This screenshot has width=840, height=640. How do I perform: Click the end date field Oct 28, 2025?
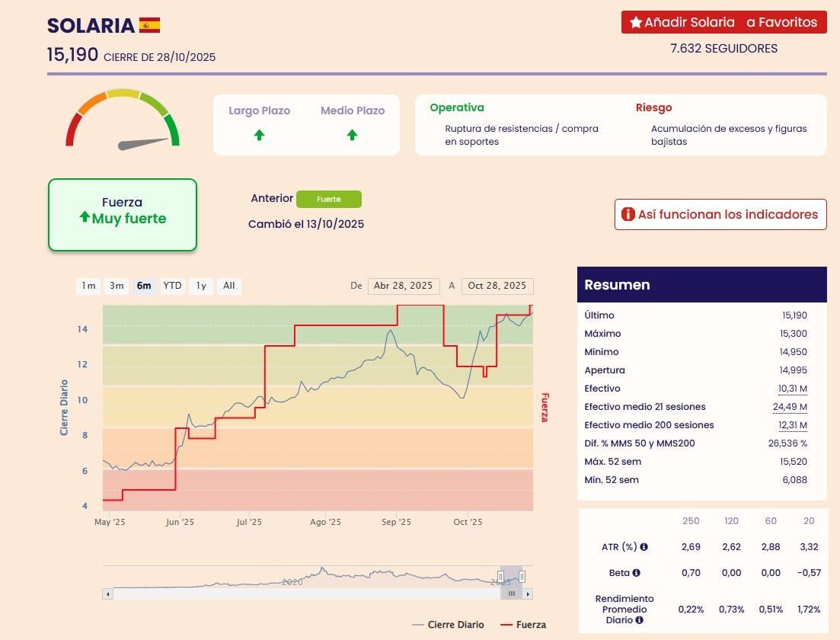(x=497, y=286)
